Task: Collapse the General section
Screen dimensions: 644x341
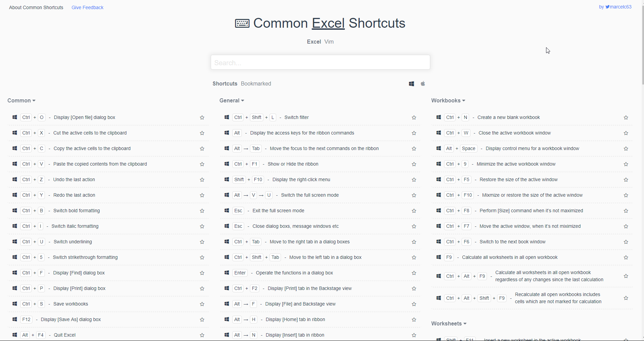Action: click(x=232, y=101)
